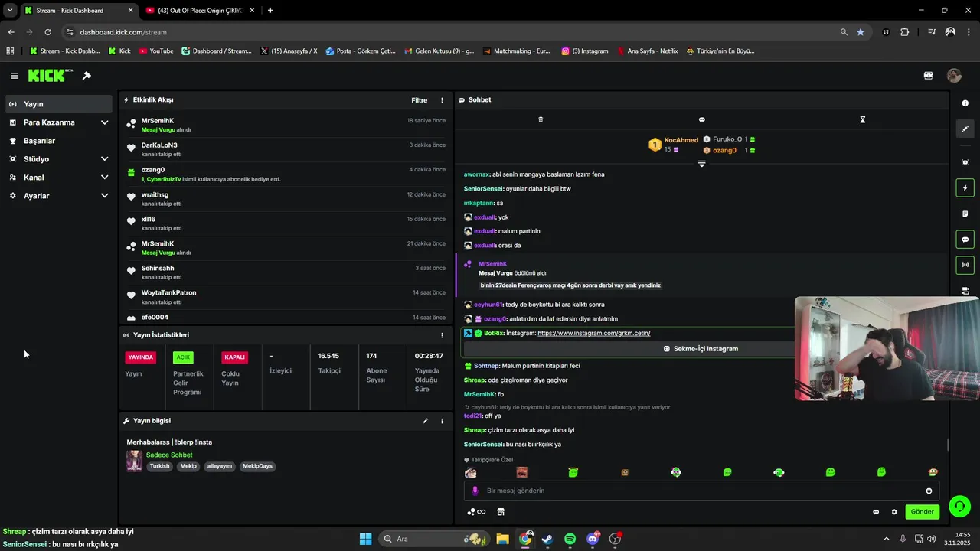Toggle the lightning bolt widget in the right sidebar
This screenshot has height=551, width=980.
click(x=965, y=187)
